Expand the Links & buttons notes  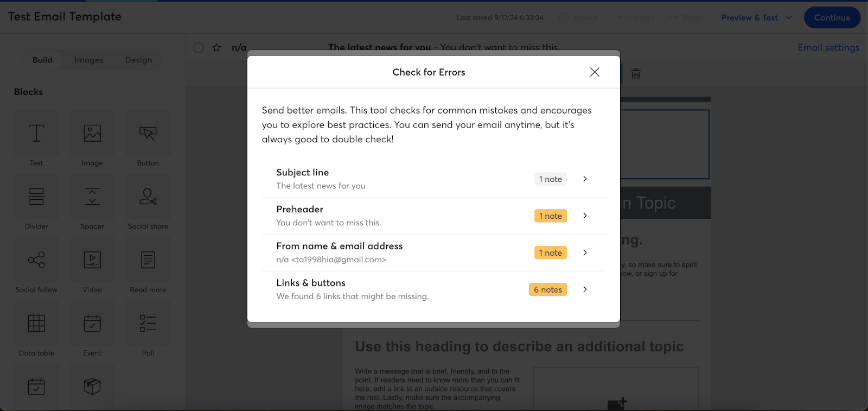pos(585,289)
